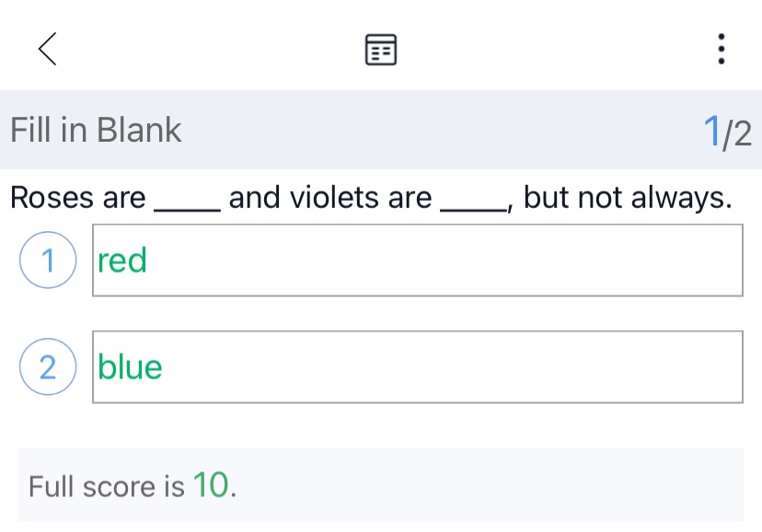Select the first answer field containing red
762x532 pixels.
pyautogui.click(x=417, y=261)
